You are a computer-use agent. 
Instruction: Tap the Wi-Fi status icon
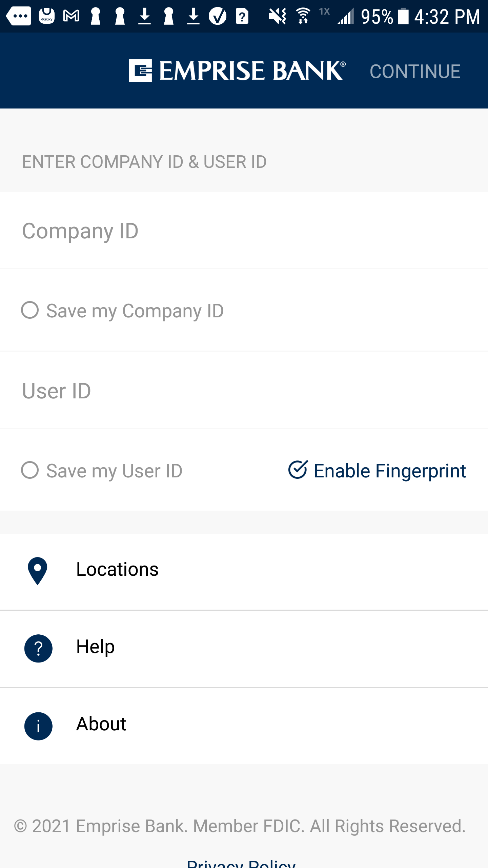(x=303, y=16)
